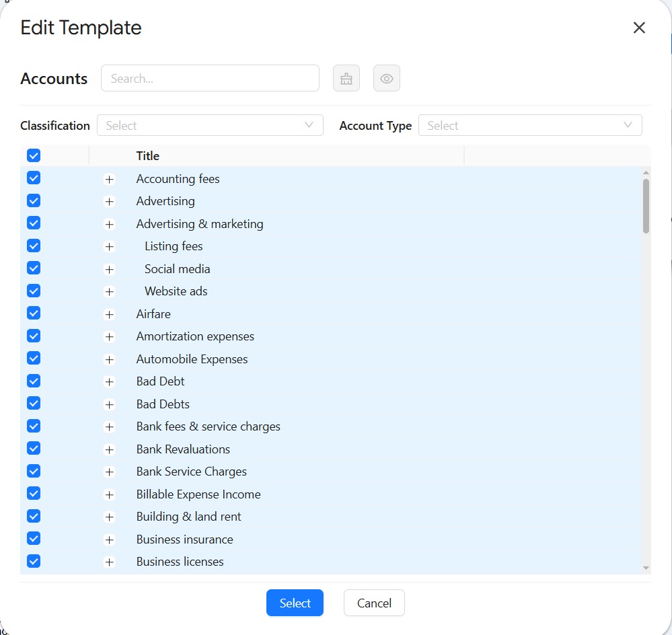Open the Account Type dropdown
Screen dimensions: 672x635
pyautogui.click(x=530, y=126)
